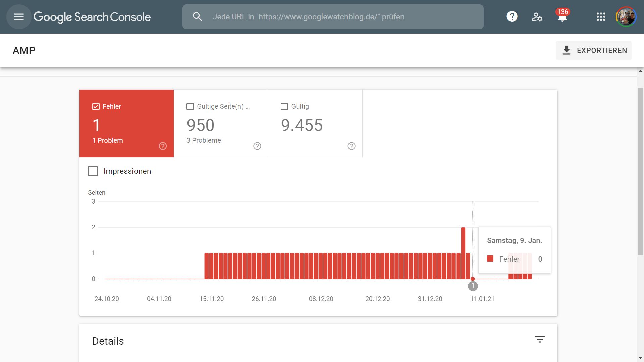
Task: Click the tallest red bar in chart
Action: tap(463, 253)
